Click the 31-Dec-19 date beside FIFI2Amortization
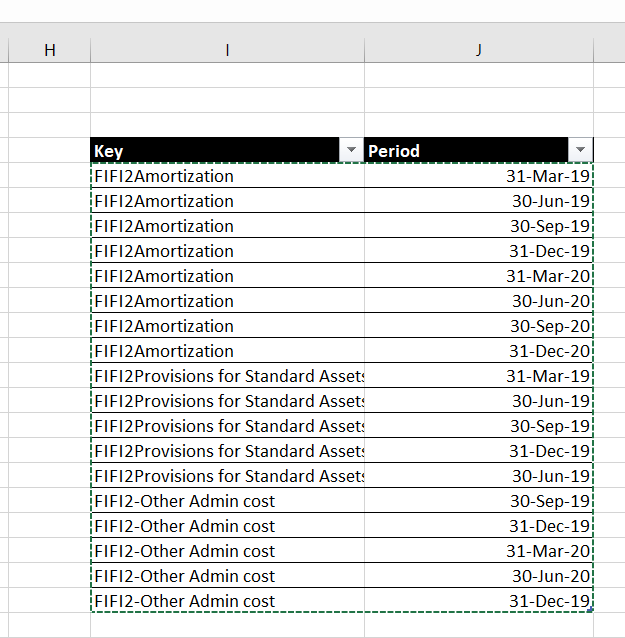The width and height of the screenshot is (625, 638). click(x=479, y=251)
